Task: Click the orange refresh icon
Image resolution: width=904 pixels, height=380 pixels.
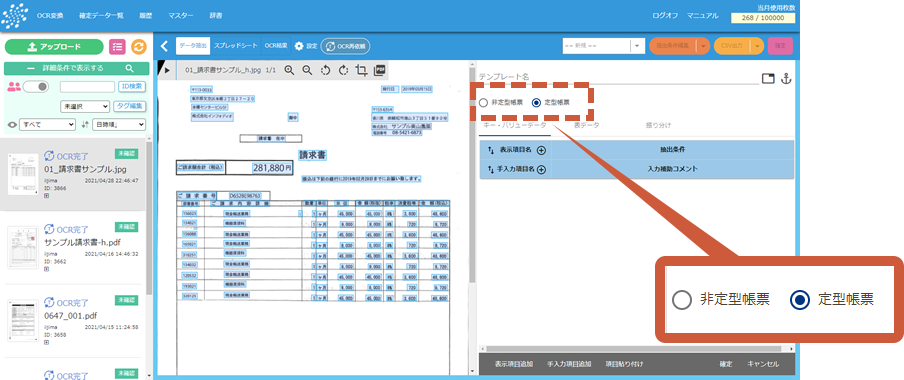Action: pyautogui.click(x=139, y=47)
